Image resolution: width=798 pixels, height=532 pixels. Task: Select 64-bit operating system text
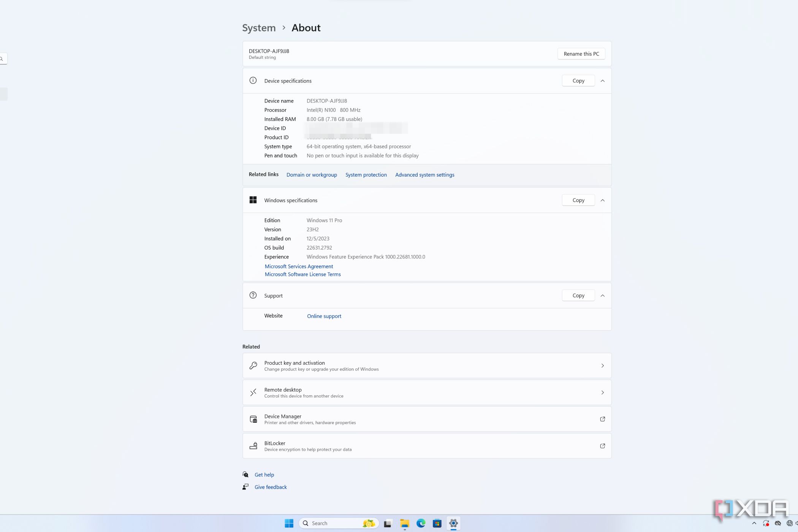(359, 147)
